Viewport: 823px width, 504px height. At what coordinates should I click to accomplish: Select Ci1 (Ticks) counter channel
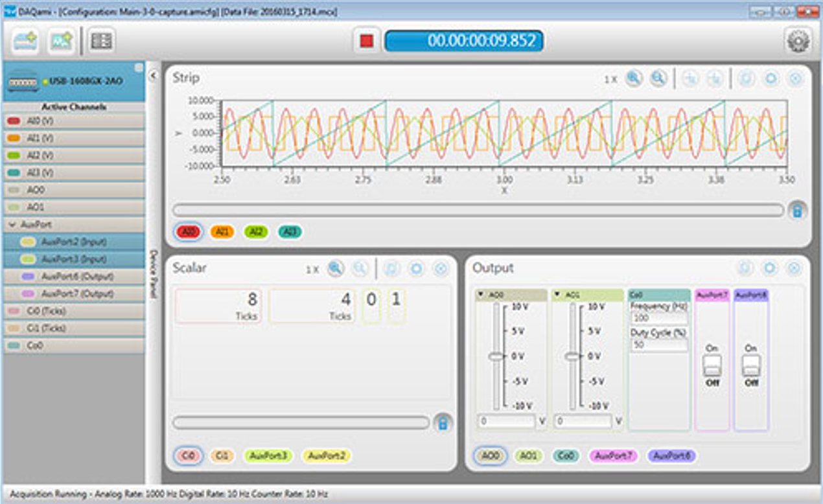coord(74,328)
